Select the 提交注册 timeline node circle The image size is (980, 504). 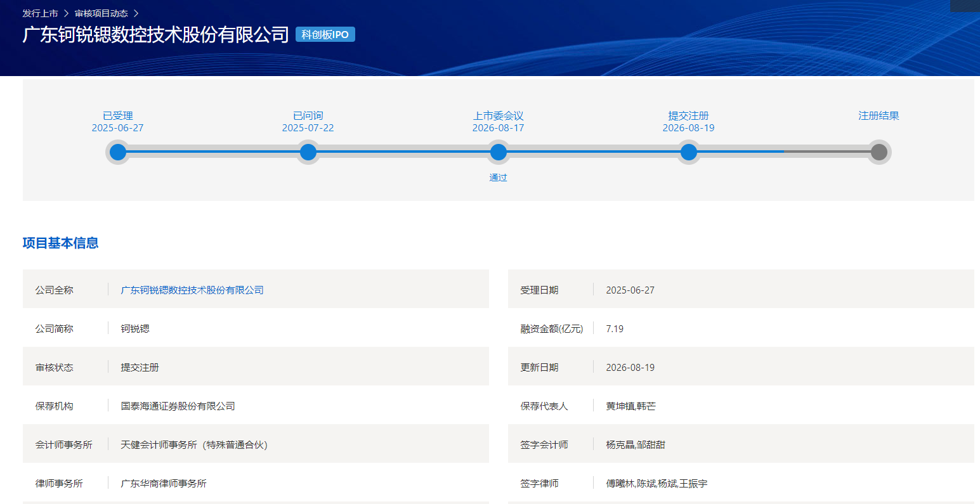click(689, 152)
